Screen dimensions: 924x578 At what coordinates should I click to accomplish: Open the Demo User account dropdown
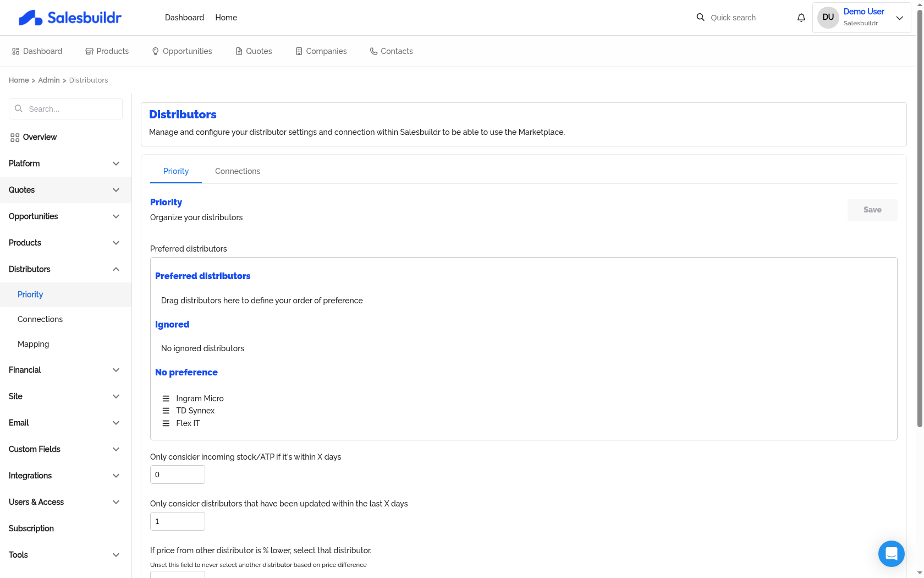click(x=862, y=18)
